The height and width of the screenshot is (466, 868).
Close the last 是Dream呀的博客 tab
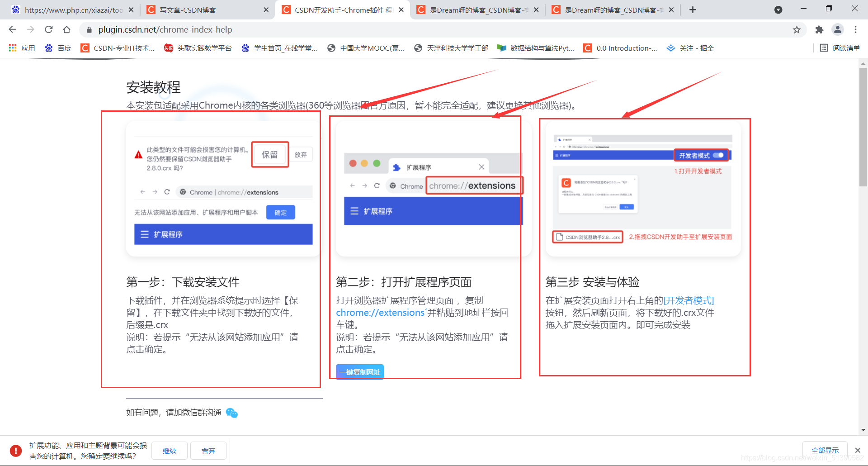(x=671, y=10)
